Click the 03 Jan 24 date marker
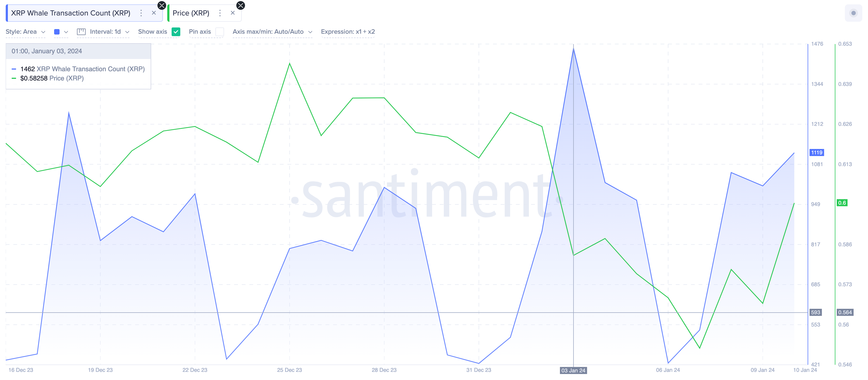868x380 pixels. [x=573, y=370]
